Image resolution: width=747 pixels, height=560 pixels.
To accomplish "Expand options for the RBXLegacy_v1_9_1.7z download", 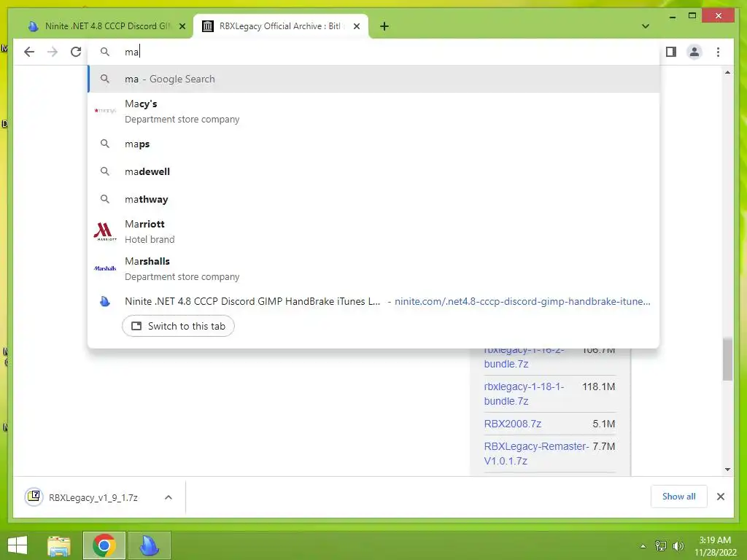I will click(169, 497).
